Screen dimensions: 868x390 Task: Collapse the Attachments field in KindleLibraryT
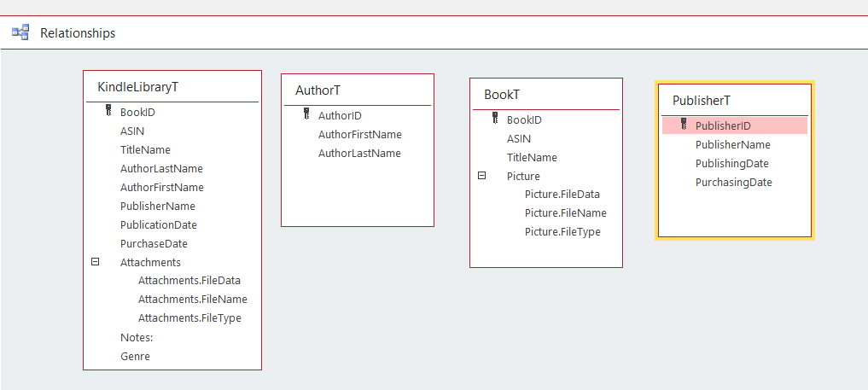(96, 262)
